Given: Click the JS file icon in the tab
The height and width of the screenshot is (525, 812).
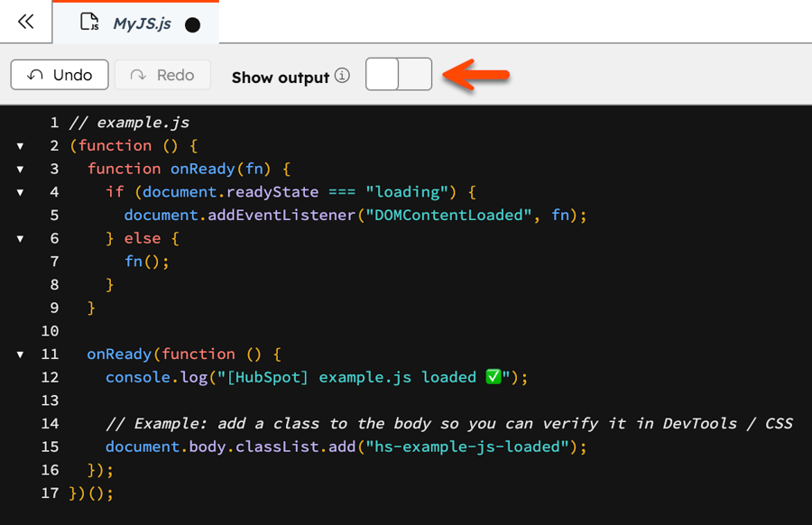Looking at the screenshot, I should click(x=89, y=23).
